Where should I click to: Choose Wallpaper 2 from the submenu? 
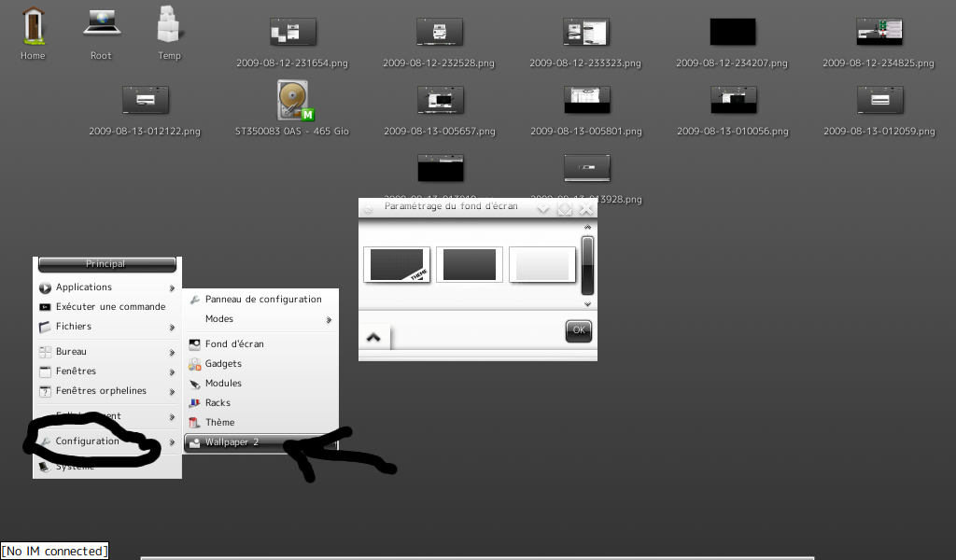pyautogui.click(x=232, y=442)
